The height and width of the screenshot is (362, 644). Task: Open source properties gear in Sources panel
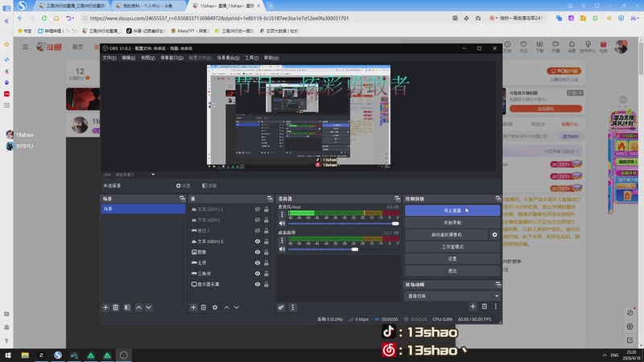coord(215,307)
